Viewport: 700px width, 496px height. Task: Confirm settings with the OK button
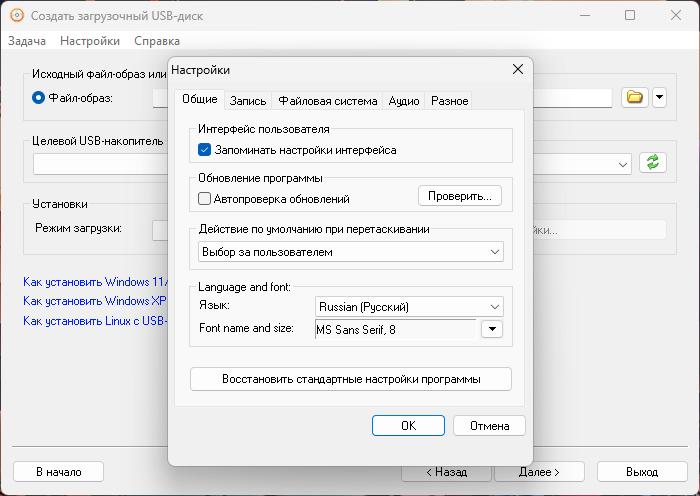click(x=408, y=425)
